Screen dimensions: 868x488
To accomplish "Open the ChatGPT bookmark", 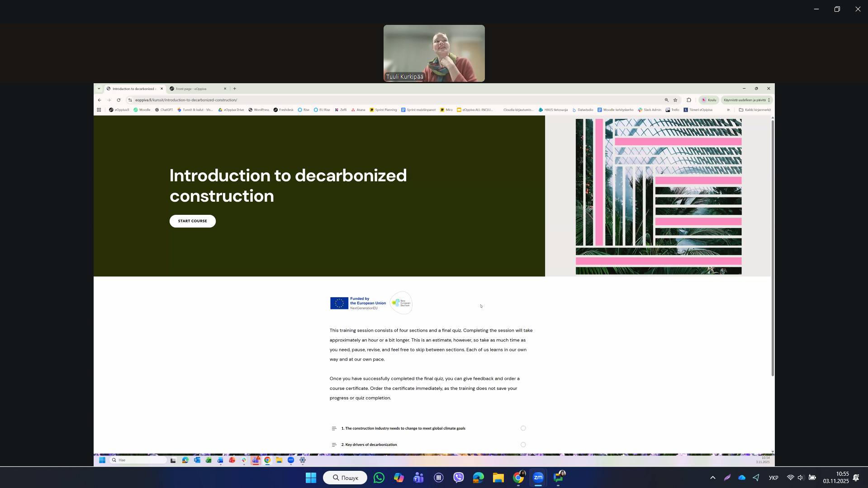I will [x=164, y=110].
